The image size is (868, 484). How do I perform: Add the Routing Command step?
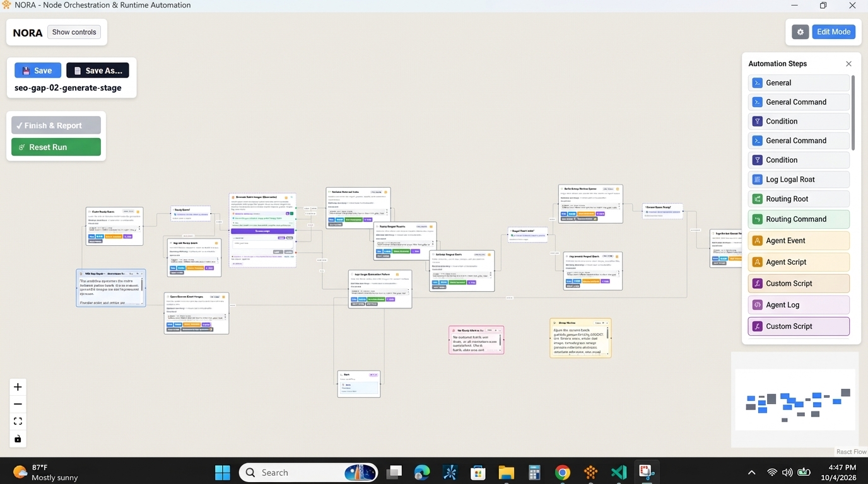click(x=799, y=219)
